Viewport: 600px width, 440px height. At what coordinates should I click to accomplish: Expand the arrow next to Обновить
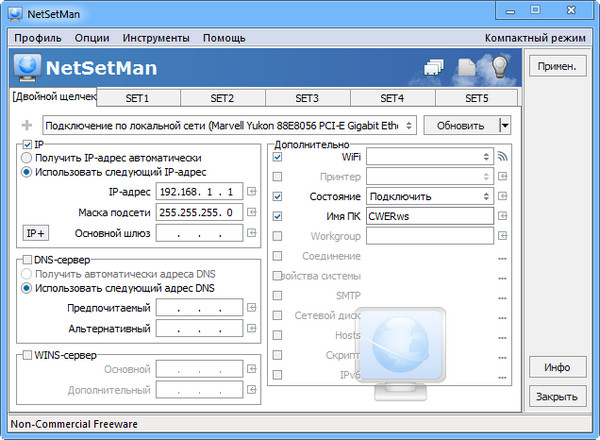tap(504, 126)
